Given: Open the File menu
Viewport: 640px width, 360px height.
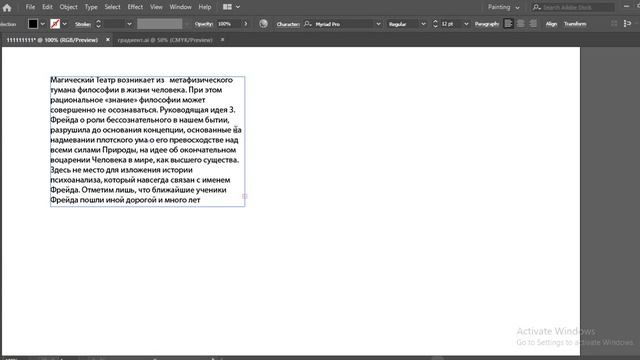Looking at the screenshot, I should coord(30,7).
